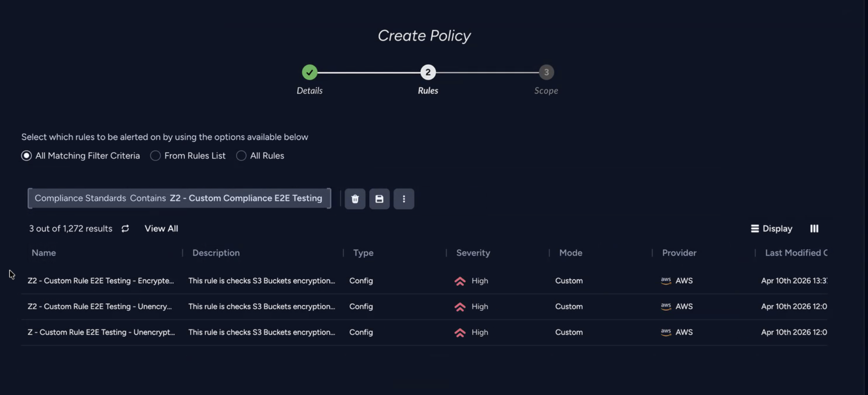Jump to step 3 Scope circle

point(546,72)
